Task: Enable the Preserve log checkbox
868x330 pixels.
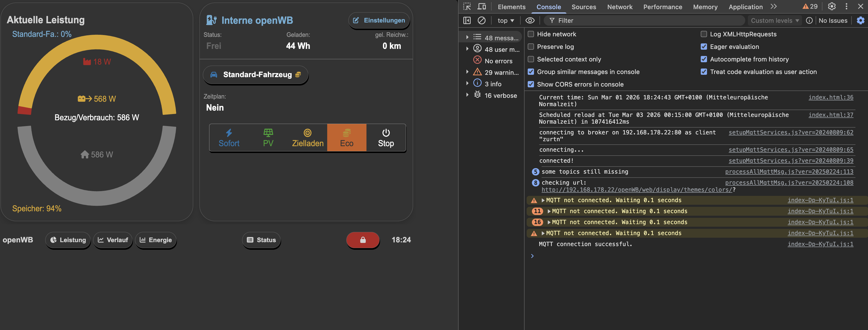Action: click(531, 47)
